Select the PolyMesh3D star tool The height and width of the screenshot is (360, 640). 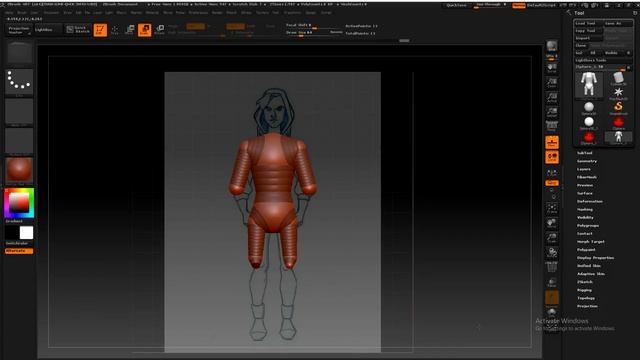point(618,93)
